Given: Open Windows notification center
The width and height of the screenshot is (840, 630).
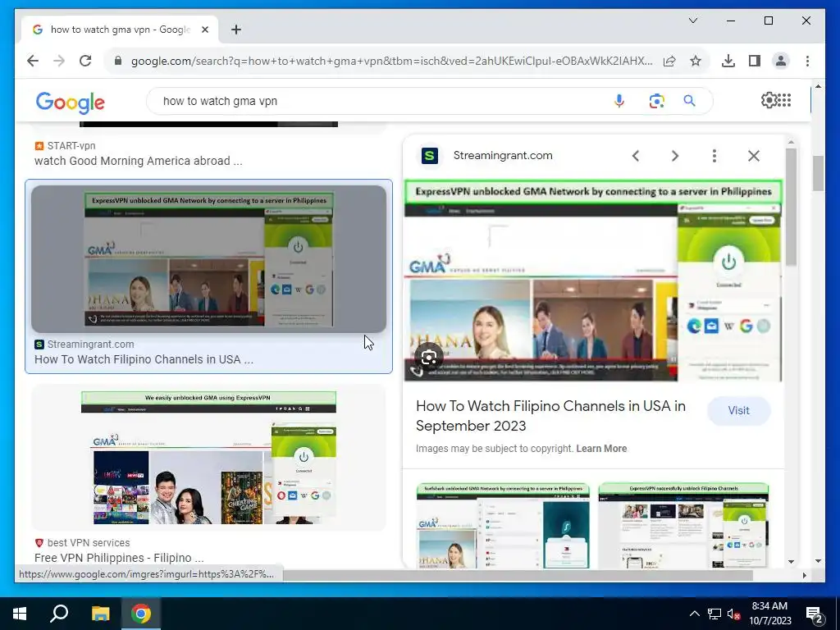Looking at the screenshot, I should (x=815, y=614).
